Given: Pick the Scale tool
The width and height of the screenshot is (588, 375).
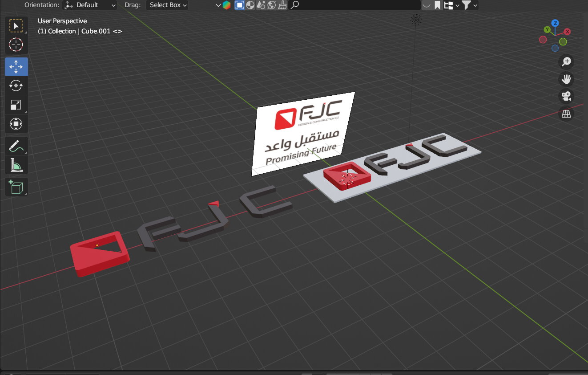Looking at the screenshot, I should (x=16, y=105).
